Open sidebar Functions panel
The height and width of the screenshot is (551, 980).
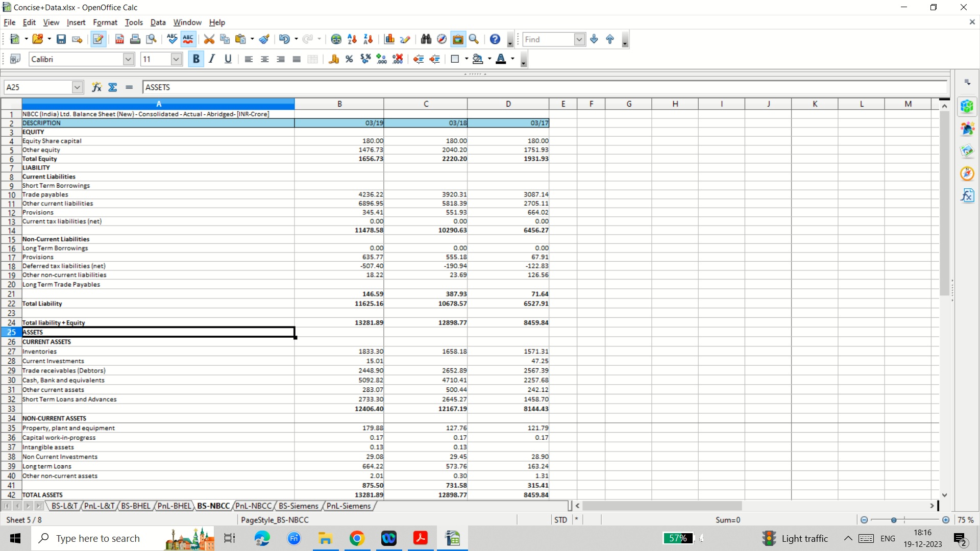(x=967, y=196)
